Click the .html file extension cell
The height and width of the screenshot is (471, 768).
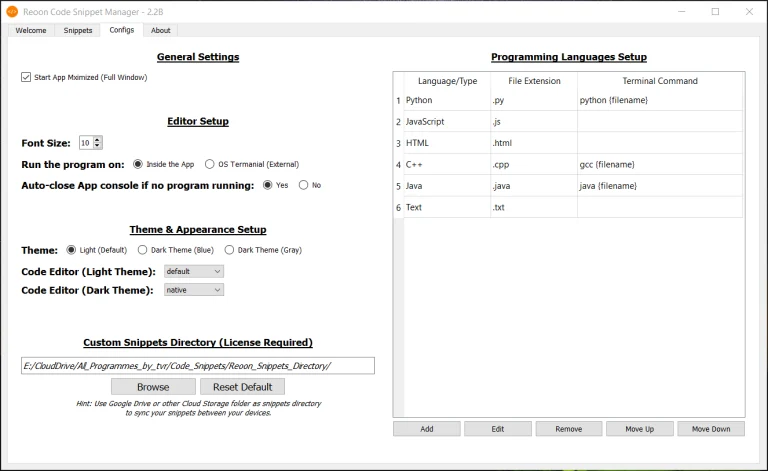click(534, 143)
